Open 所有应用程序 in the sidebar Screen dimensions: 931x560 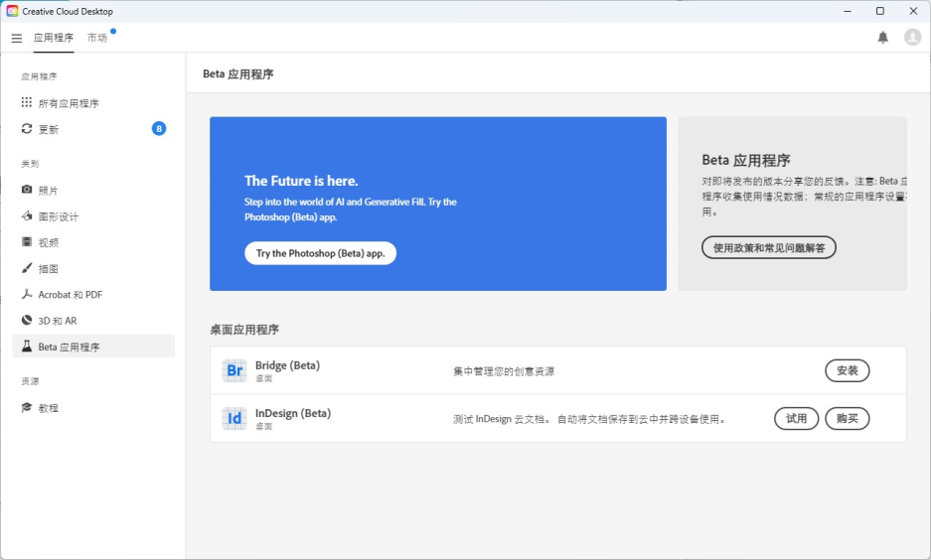68,103
